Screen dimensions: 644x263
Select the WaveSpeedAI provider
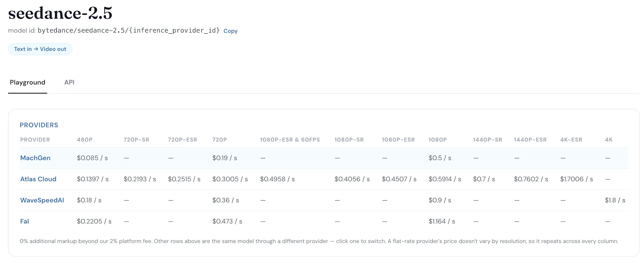[x=42, y=200]
